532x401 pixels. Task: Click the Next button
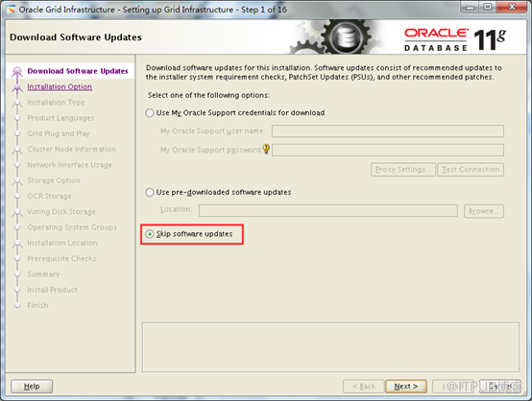(x=406, y=387)
